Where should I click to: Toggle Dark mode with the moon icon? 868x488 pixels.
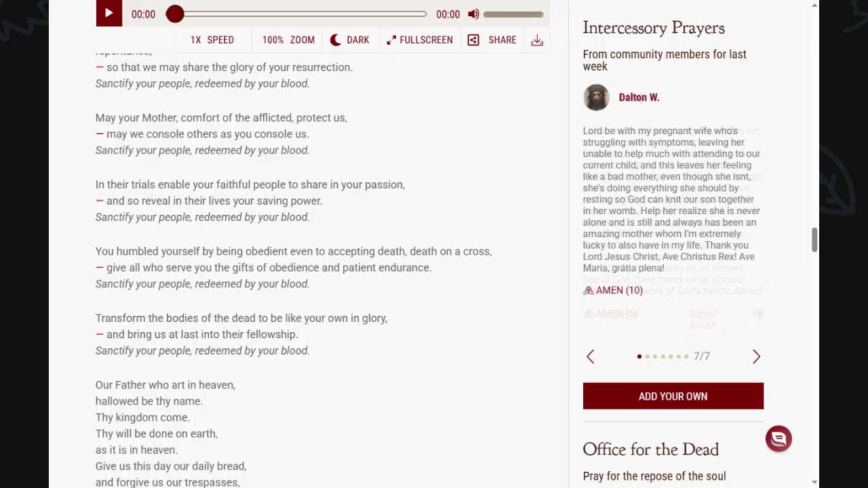335,40
